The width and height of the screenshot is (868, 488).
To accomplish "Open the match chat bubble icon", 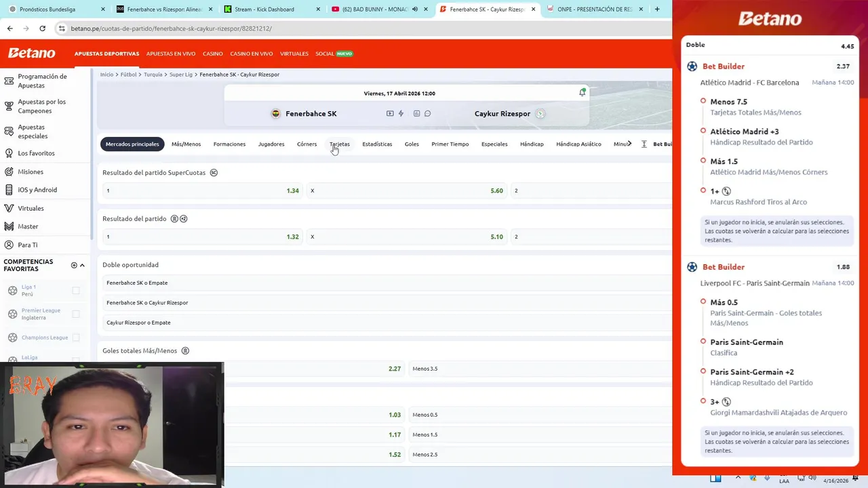I will 427,114.
